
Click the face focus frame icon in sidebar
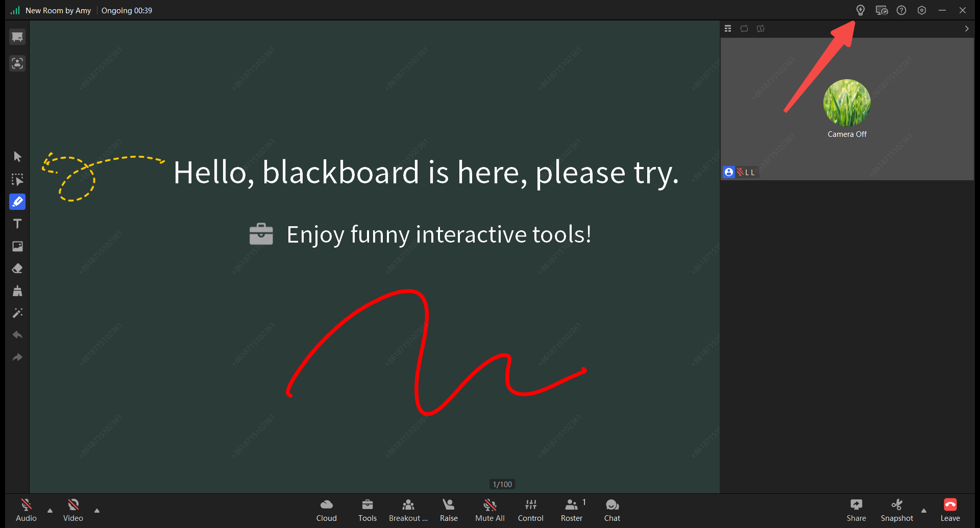pyautogui.click(x=17, y=63)
